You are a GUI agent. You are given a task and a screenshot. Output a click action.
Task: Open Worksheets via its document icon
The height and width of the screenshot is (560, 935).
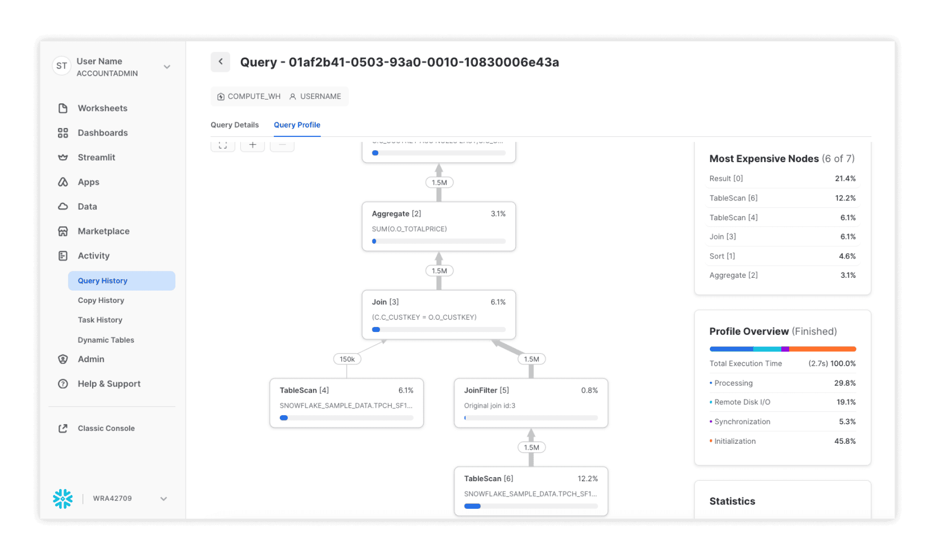point(63,108)
